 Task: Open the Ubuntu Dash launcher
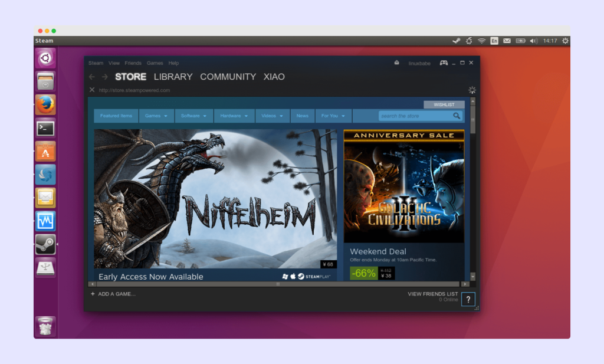45,58
